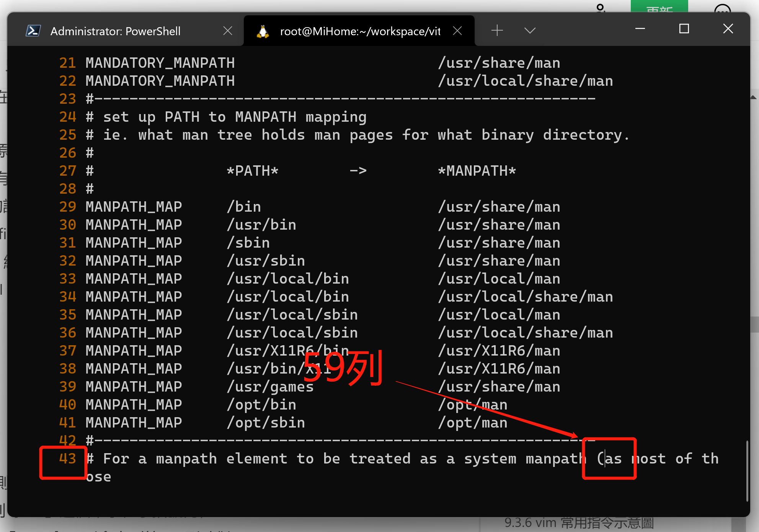The width and height of the screenshot is (759, 532).
Task: Click the PowerShell icon in first tab
Action: pyautogui.click(x=33, y=31)
